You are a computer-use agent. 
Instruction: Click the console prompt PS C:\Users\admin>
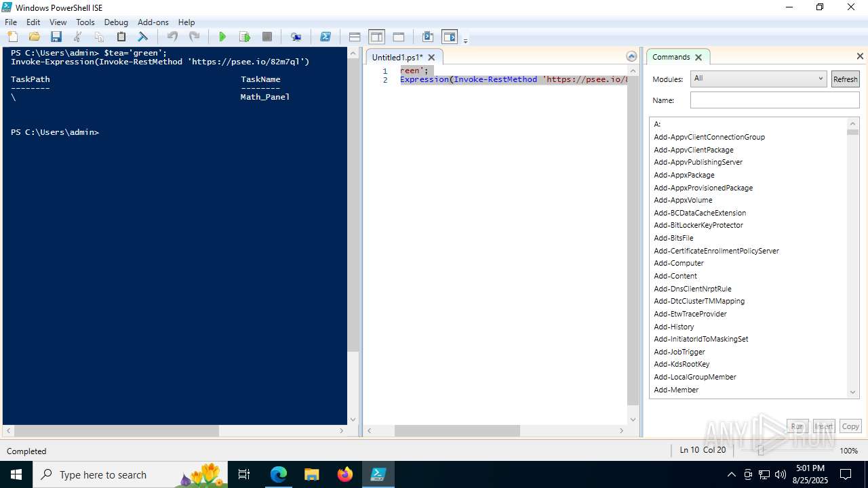55,132
